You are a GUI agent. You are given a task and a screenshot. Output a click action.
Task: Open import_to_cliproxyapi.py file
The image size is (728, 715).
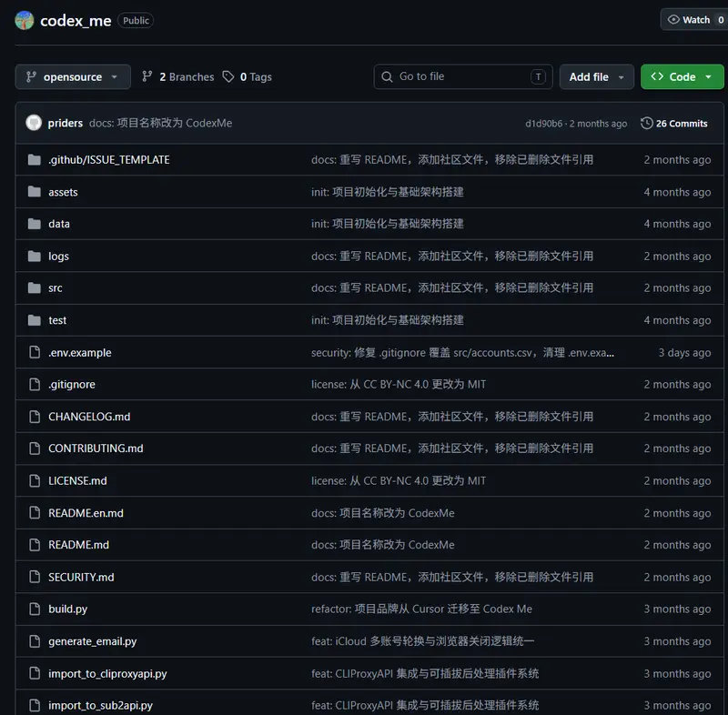point(107,674)
